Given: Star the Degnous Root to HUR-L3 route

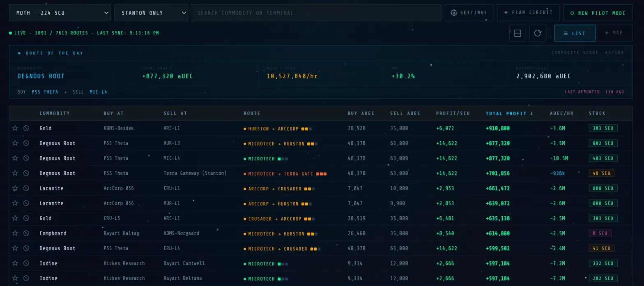Looking at the screenshot, I should 15,143.
